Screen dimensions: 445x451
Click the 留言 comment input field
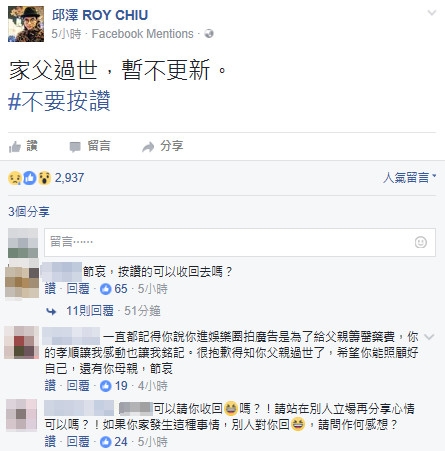240,242
